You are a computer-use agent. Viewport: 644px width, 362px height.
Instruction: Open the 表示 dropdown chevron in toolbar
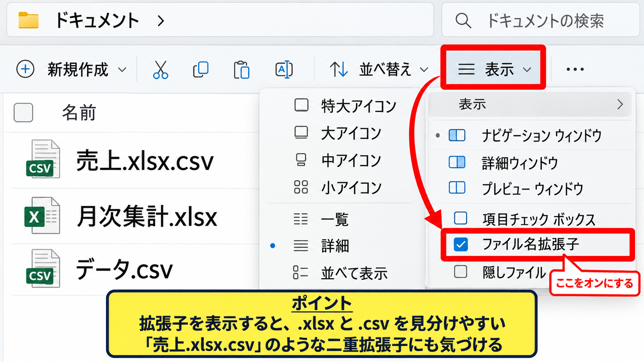coord(527,70)
